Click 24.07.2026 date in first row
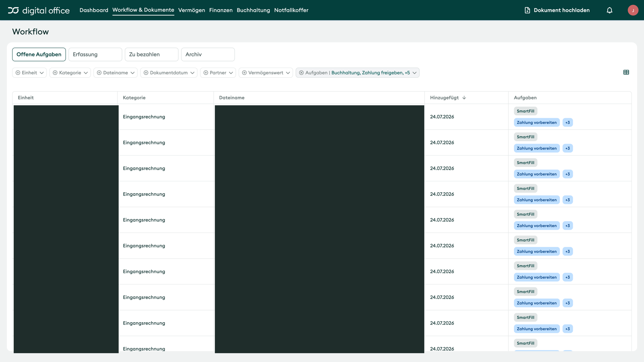The image size is (644, 362). point(442,117)
